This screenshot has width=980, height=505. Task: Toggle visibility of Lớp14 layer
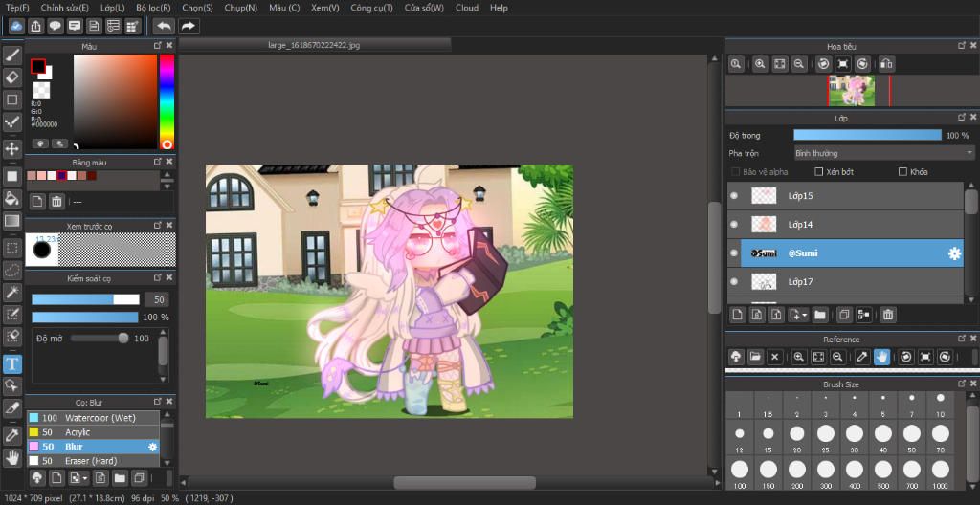coord(734,225)
